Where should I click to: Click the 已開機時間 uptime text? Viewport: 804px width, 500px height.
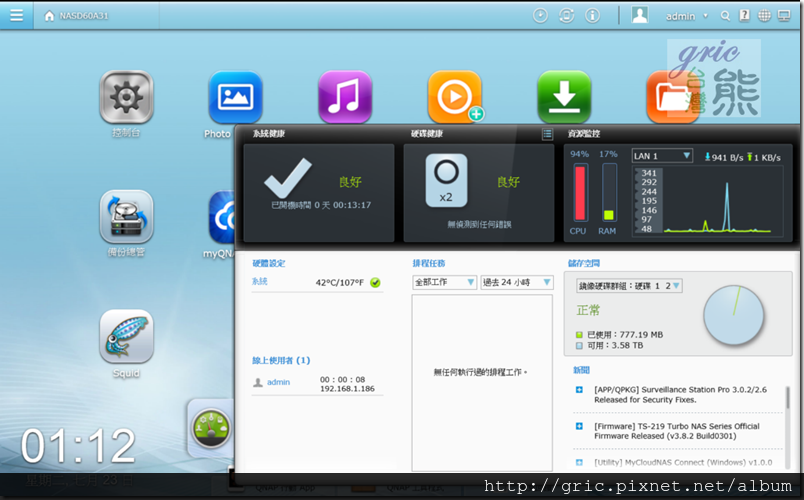(321, 205)
